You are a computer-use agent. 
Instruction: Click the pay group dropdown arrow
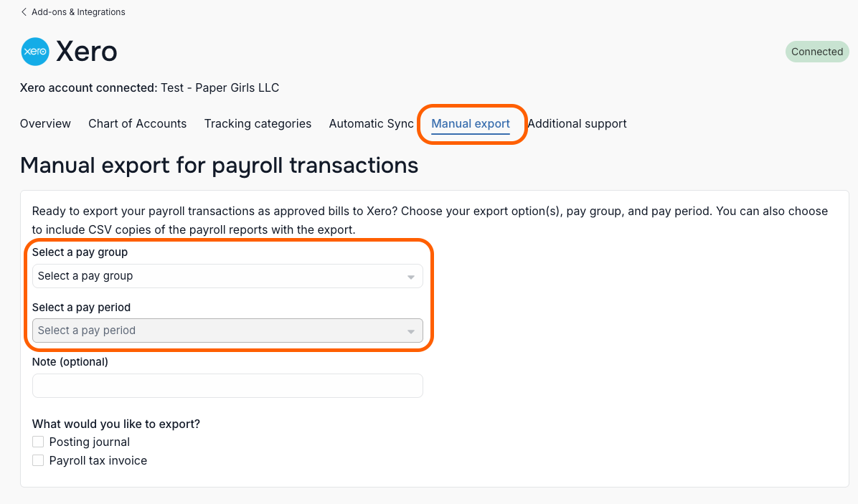410,277
